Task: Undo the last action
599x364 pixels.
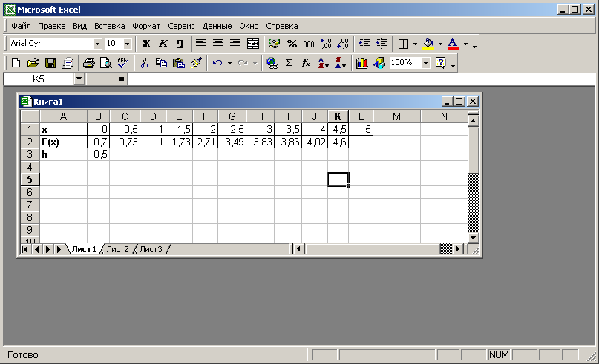Action: (x=217, y=62)
